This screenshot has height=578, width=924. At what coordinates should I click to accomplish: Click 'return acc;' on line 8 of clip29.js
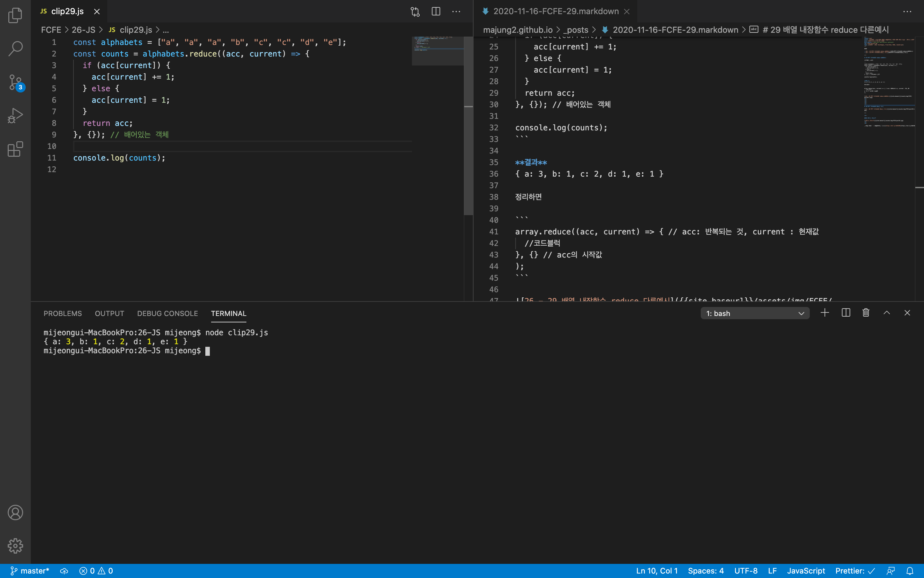click(108, 123)
